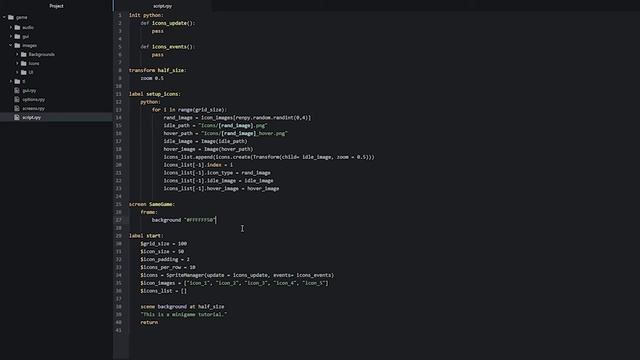
Task: Click the tl folder icon
Action: click(x=17, y=81)
